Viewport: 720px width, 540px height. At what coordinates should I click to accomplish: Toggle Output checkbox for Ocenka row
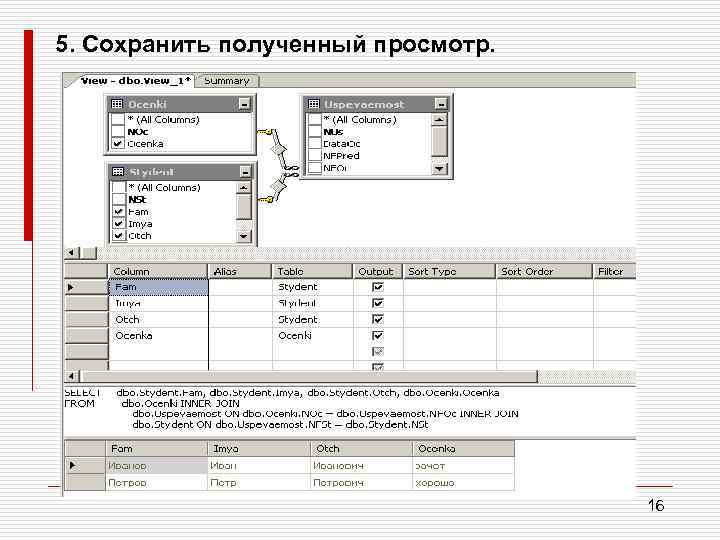click(378, 336)
